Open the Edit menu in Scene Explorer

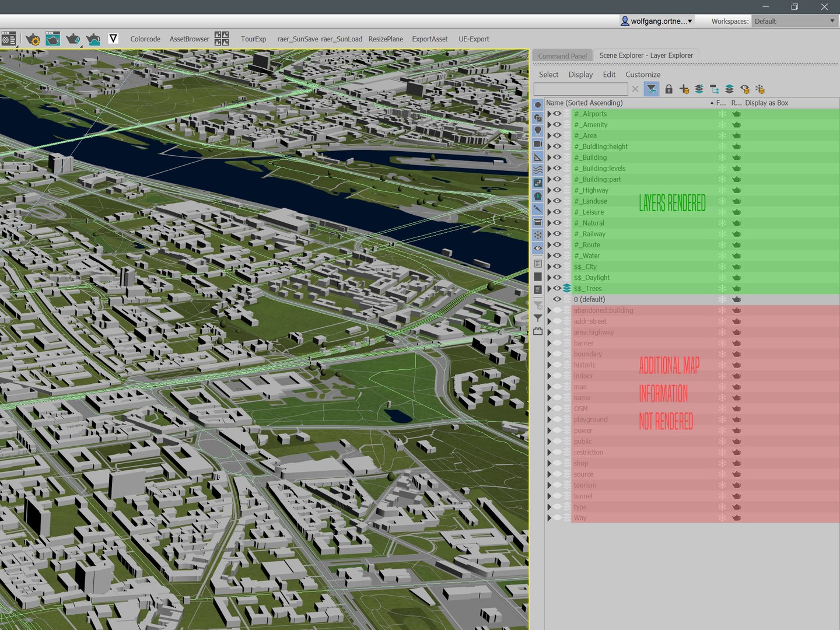click(x=609, y=75)
